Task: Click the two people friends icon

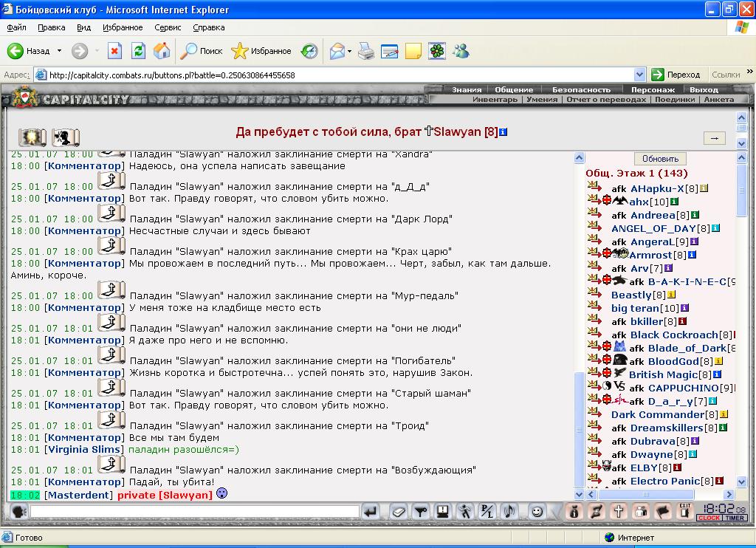Action: [641, 511]
